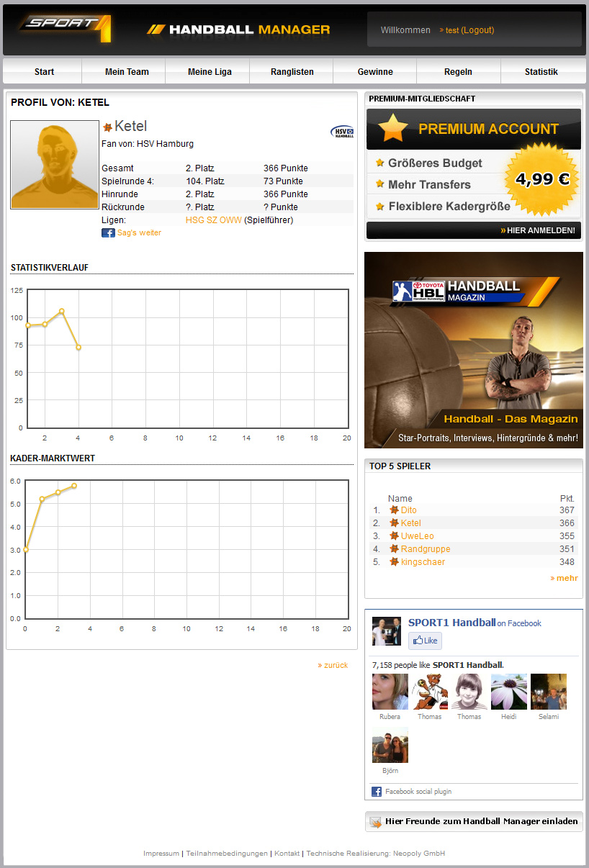Open UweLeo's player profile

click(x=418, y=536)
